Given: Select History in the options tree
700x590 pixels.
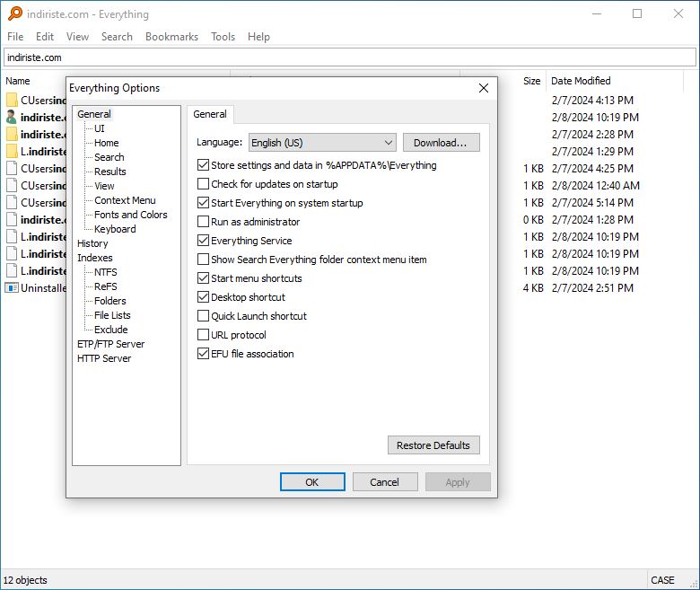Looking at the screenshot, I should click(x=92, y=243).
